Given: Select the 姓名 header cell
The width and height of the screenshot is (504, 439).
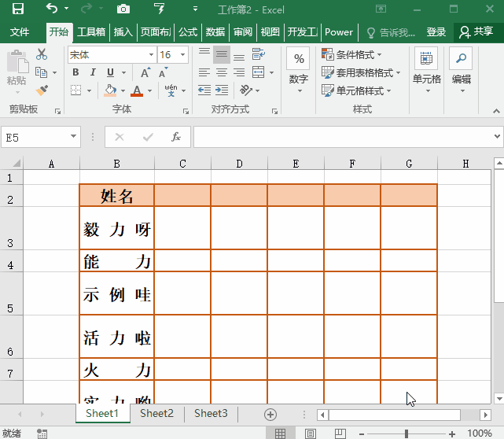Looking at the screenshot, I should coord(117,195).
